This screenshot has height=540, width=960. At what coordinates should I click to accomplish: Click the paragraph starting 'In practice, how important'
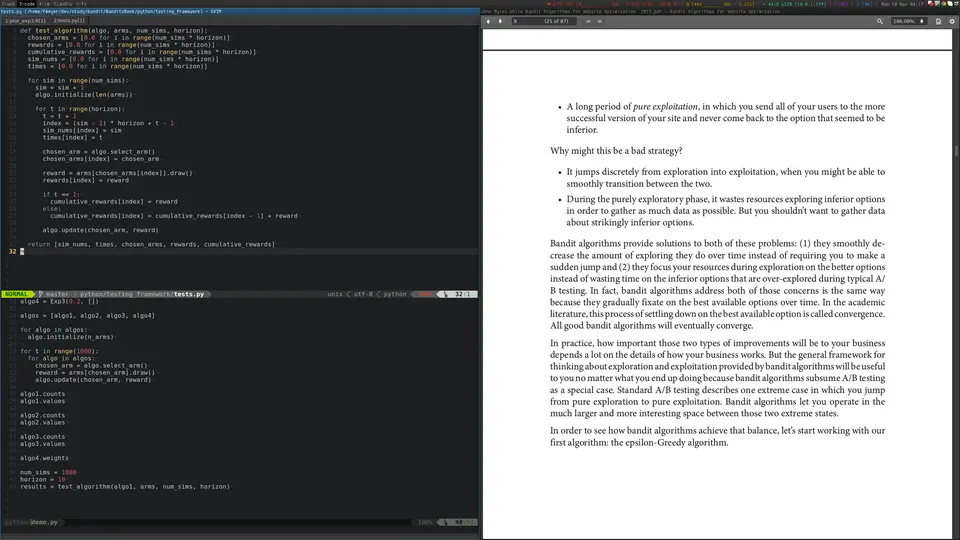717,378
